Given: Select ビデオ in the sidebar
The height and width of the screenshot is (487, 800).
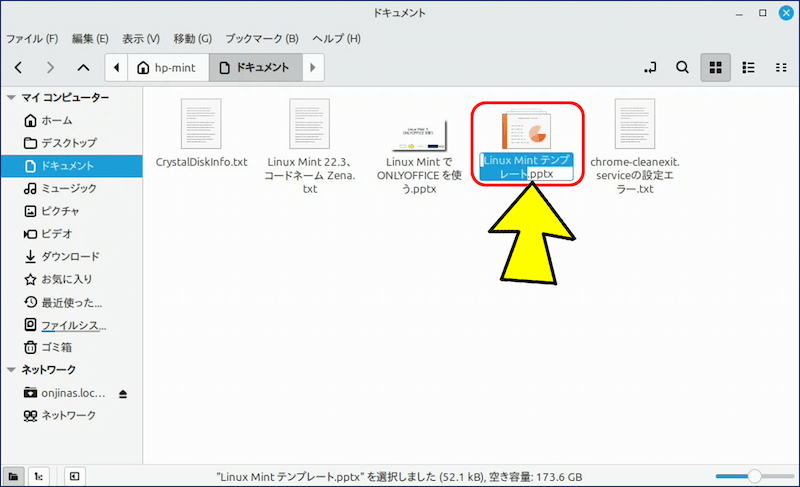Looking at the screenshot, I should pos(71,234).
